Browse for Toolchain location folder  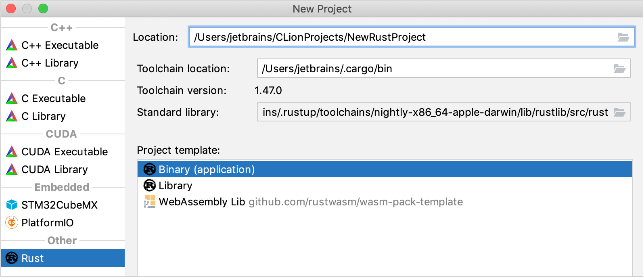(x=619, y=69)
